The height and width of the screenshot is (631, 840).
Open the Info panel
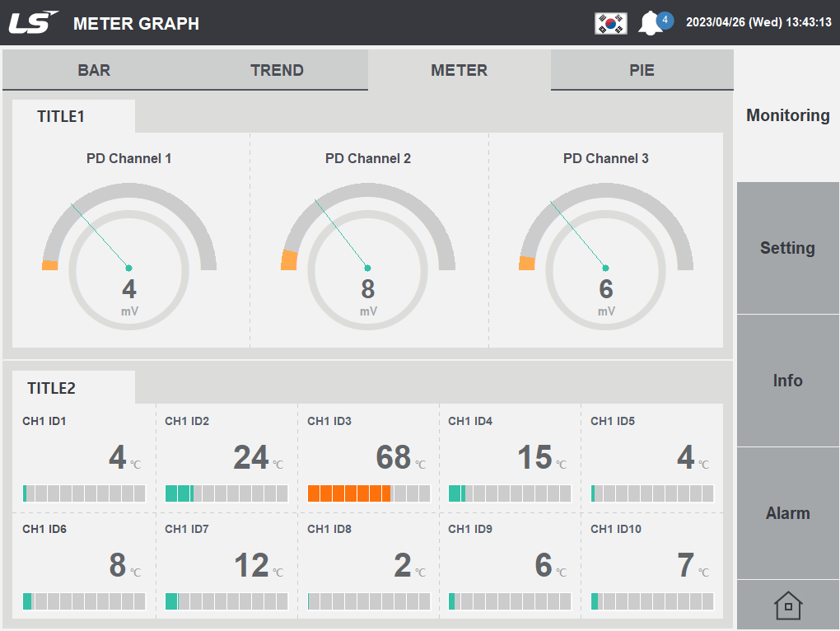pyautogui.click(x=786, y=381)
